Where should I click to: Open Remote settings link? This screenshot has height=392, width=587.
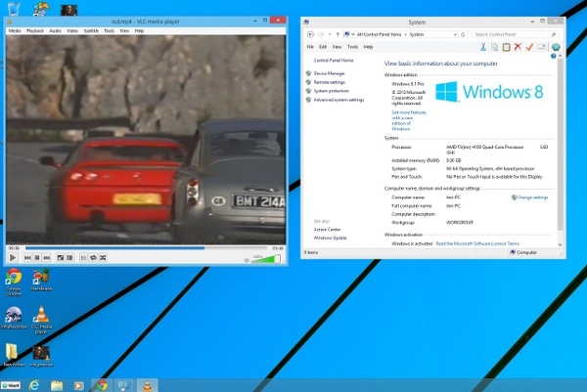[329, 82]
